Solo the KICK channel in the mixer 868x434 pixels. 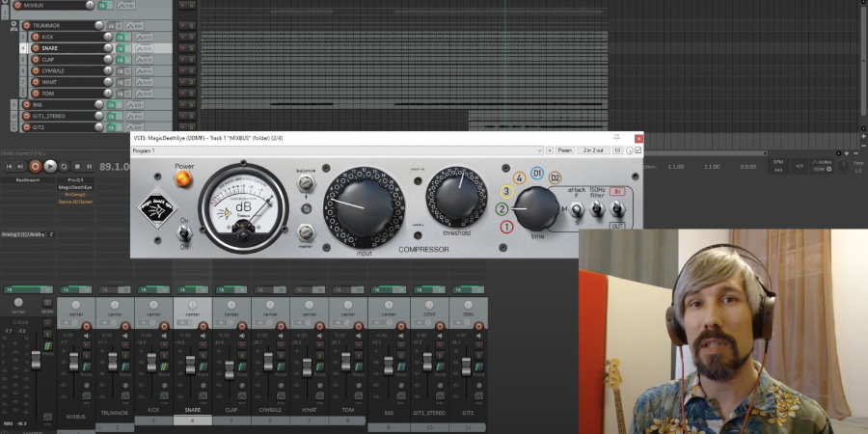pos(164,355)
